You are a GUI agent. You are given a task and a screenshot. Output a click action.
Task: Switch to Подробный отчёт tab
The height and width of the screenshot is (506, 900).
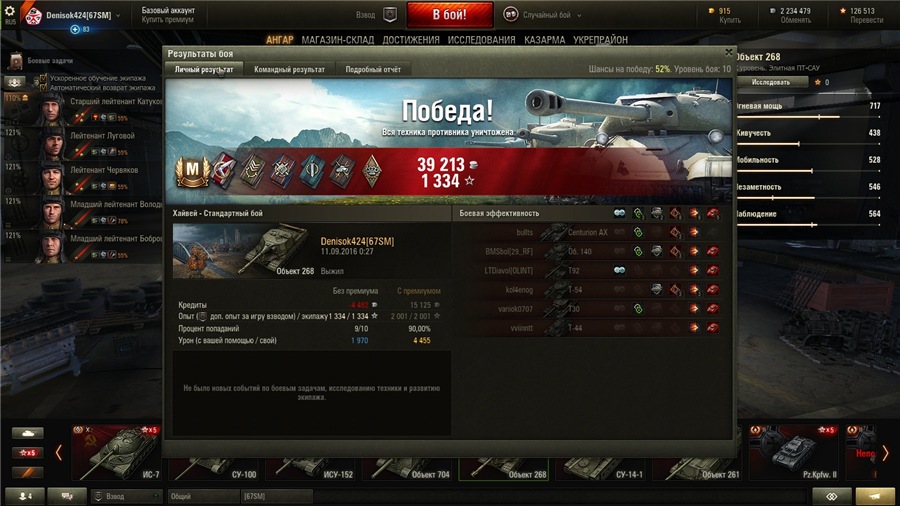[373, 69]
